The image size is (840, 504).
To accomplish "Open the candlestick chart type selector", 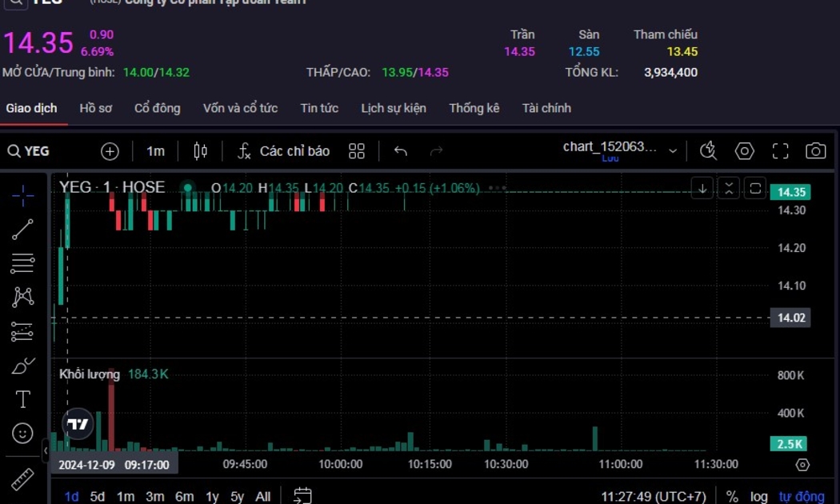I will (x=200, y=151).
